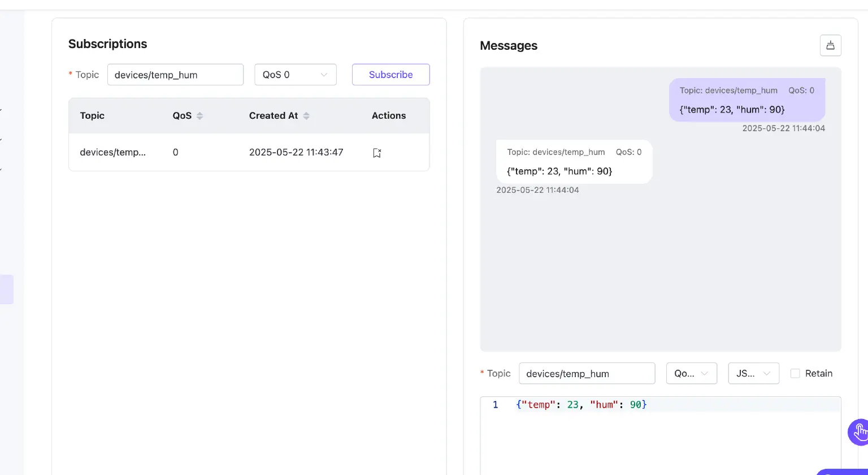The height and width of the screenshot is (475, 868).
Task: Click the Topic column header
Action: [92, 115]
